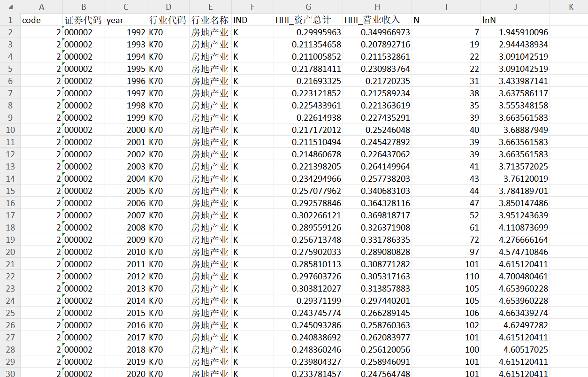Select cell with value 0.349966973

377,32
